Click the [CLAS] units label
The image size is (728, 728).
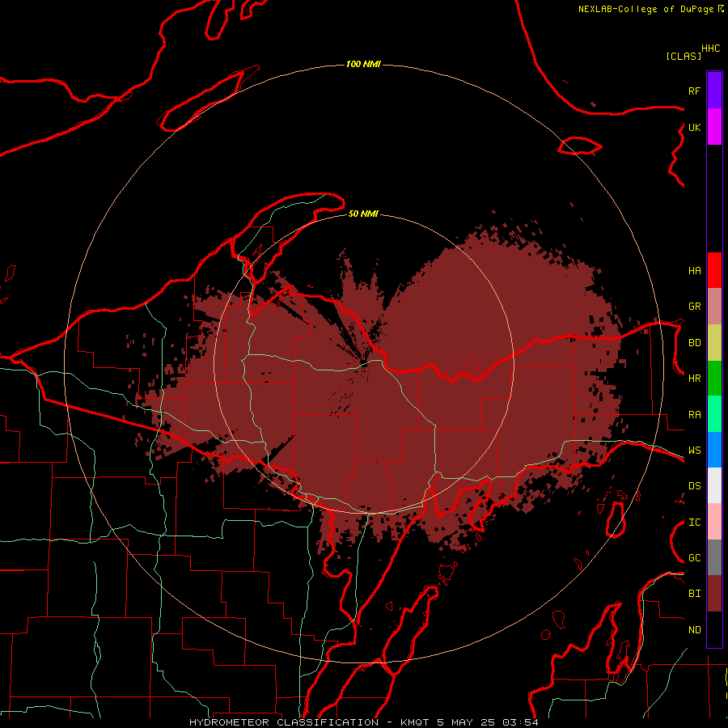684,56
